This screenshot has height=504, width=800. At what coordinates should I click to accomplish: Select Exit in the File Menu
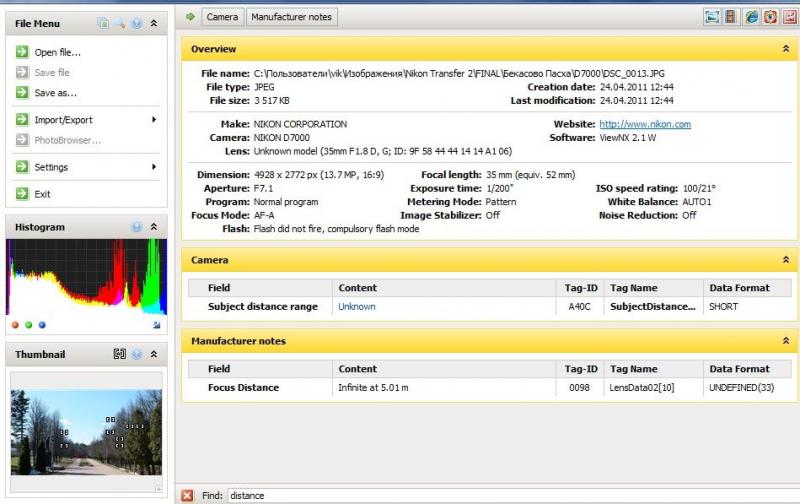tap(42, 194)
